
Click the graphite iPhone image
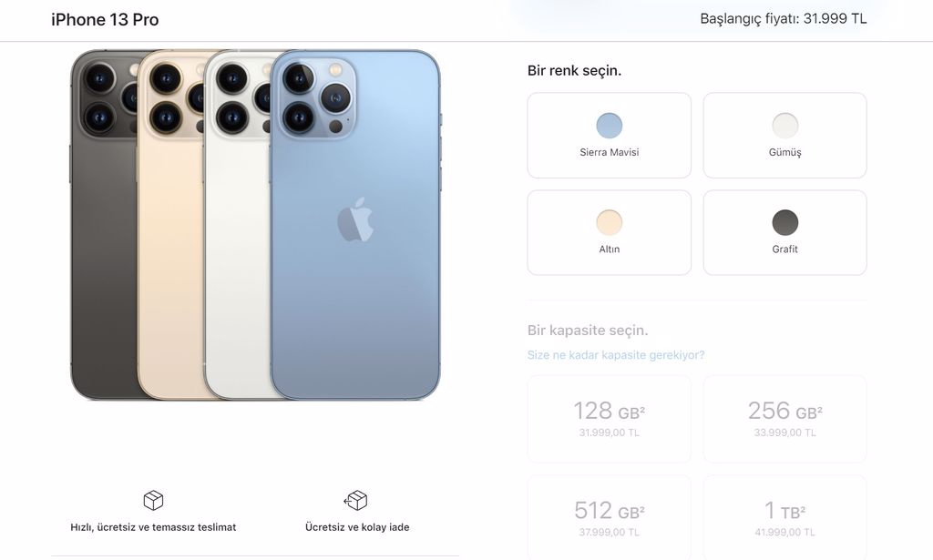(104, 225)
